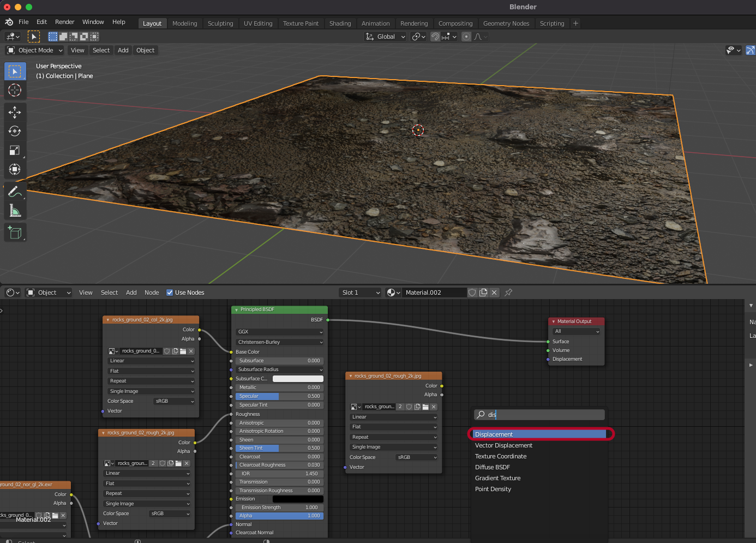Toggle fake user shield for Material.002
Screen dimensions: 756x543
[x=472, y=293]
